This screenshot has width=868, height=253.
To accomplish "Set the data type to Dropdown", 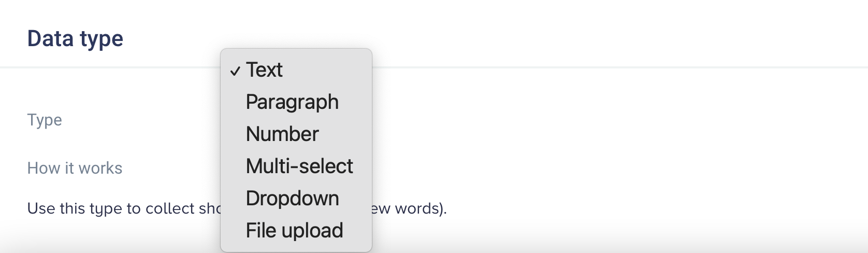I will point(292,199).
